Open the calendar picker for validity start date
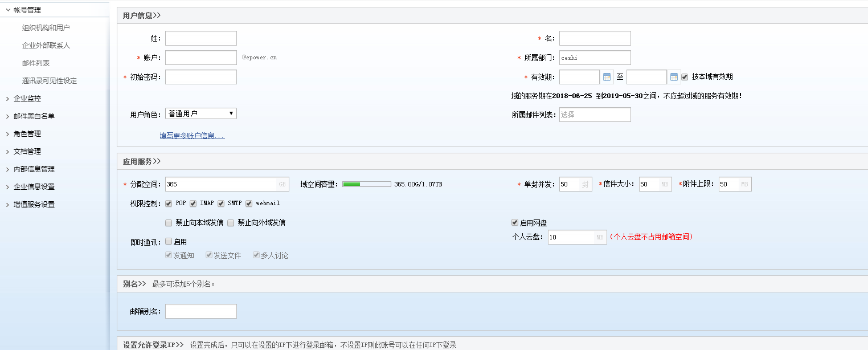 click(x=607, y=76)
